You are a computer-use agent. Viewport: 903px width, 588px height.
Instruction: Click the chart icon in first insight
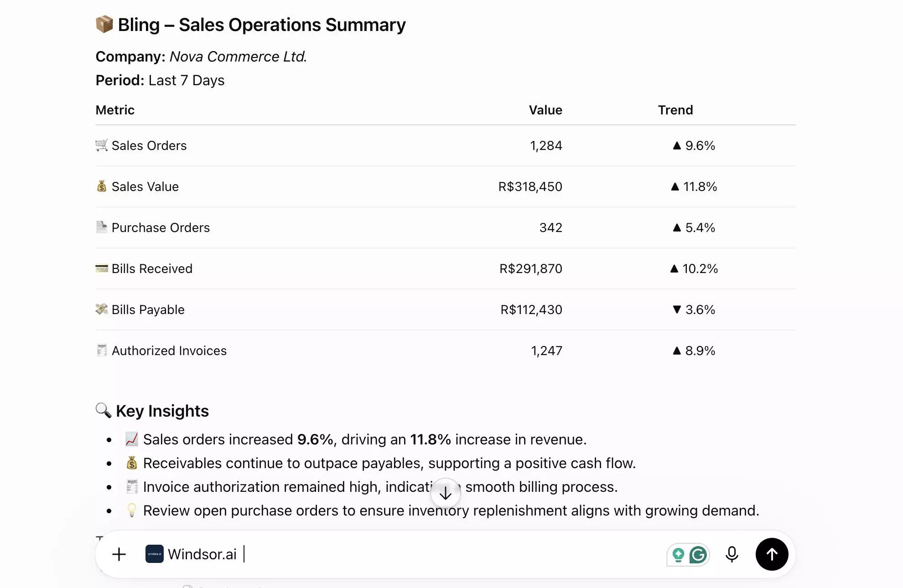(x=132, y=439)
